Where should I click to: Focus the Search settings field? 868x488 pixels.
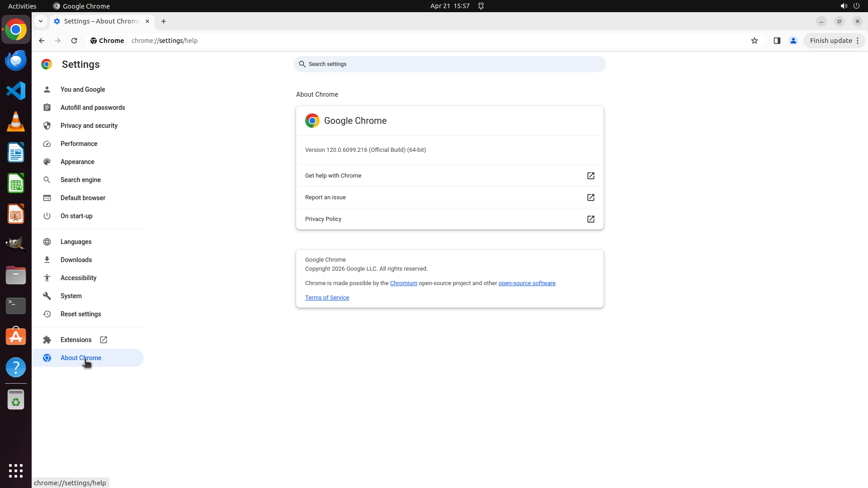pyautogui.click(x=449, y=64)
